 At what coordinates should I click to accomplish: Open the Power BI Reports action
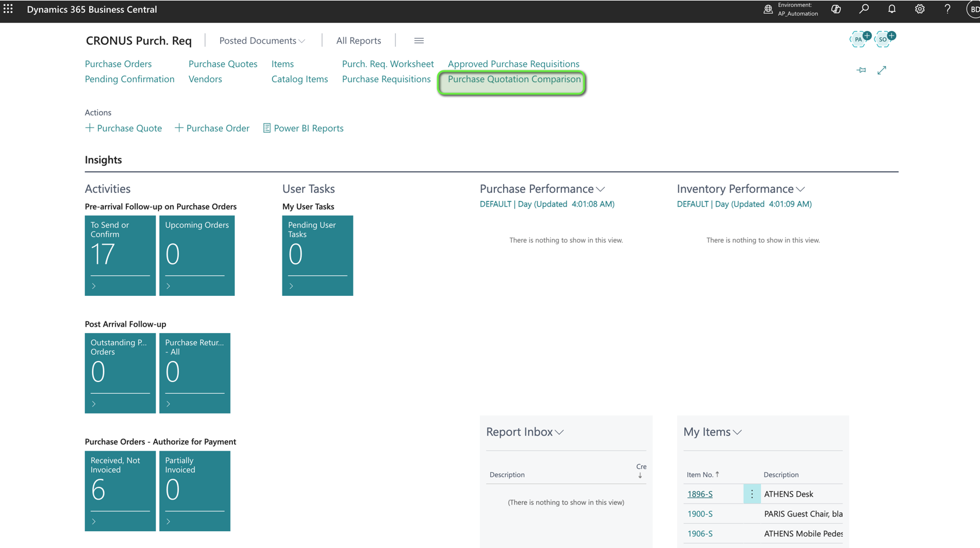point(303,128)
